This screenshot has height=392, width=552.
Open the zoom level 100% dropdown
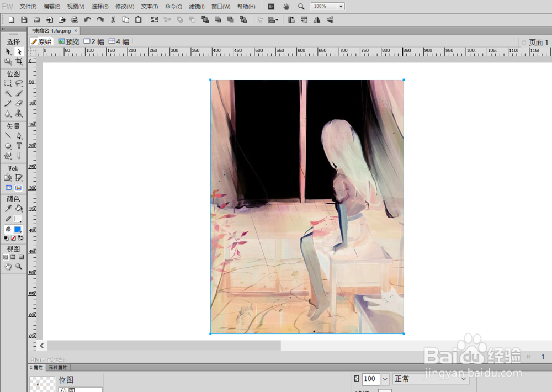pyautogui.click(x=341, y=6)
